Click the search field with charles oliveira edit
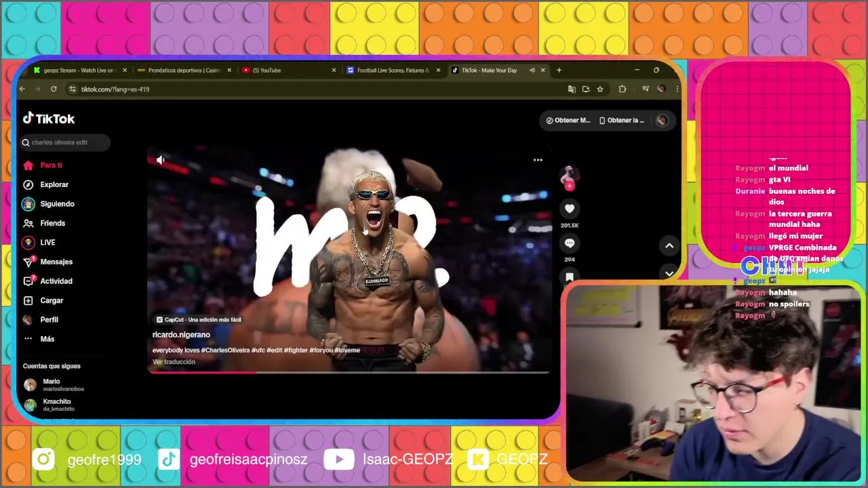Viewport: 868px width, 488px height. (x=65, y=142)
